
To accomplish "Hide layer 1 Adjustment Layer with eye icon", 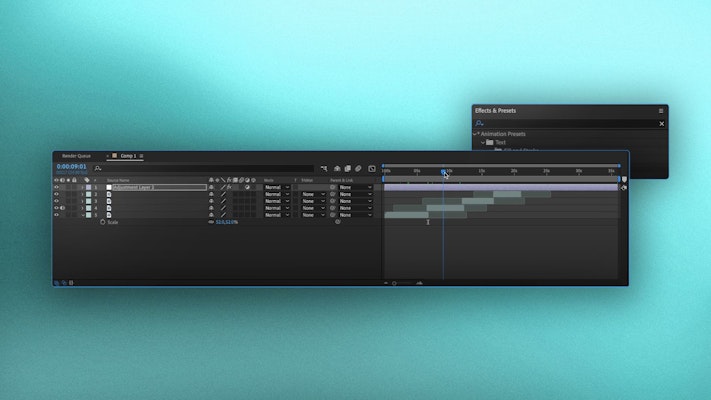I will pos(56,187).
